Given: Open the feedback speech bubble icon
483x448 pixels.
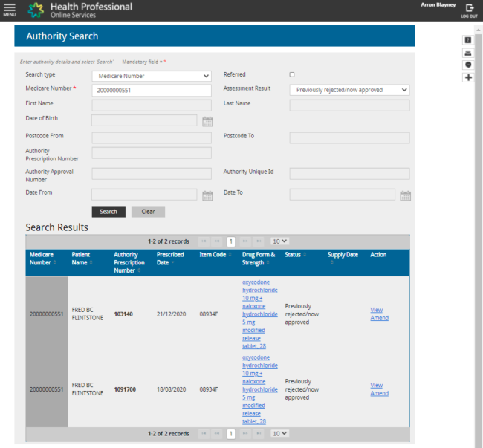Looking at the screenshot, I should (x=468, y=65).
